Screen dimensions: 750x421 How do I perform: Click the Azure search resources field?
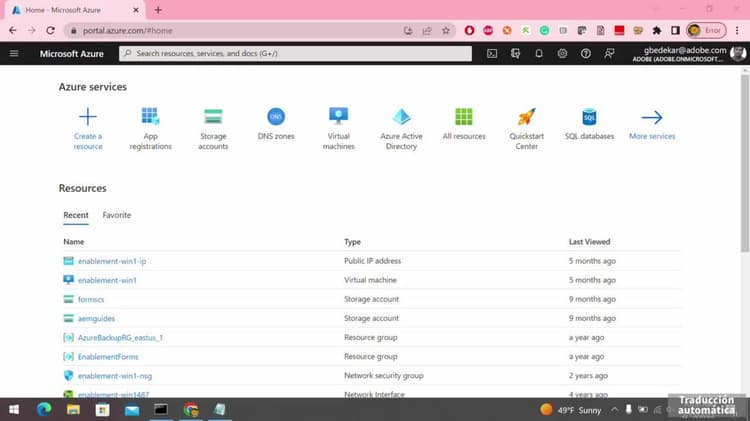click(x=295, y=53)
